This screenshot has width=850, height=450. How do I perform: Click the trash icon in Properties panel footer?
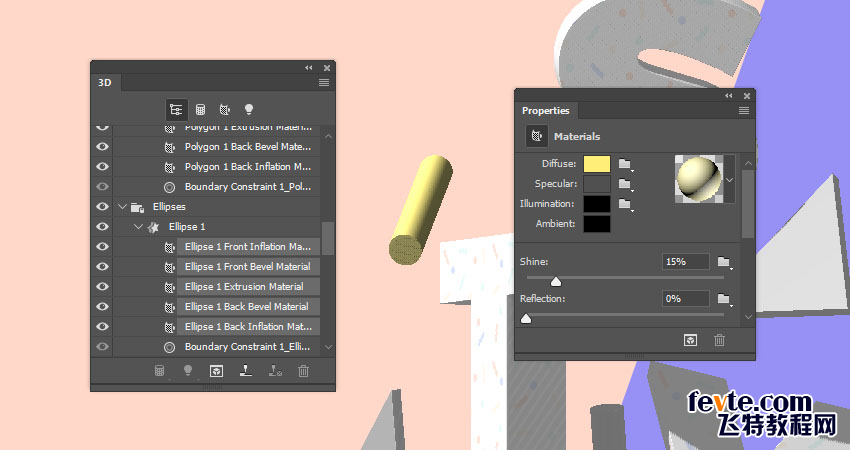pos(719,340)
